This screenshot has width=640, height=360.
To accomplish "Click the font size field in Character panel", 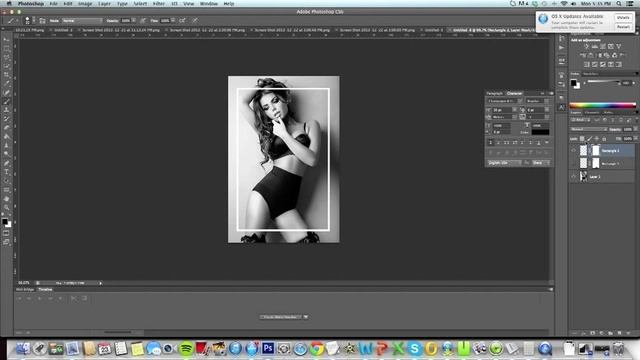I will tap(502, 110).
